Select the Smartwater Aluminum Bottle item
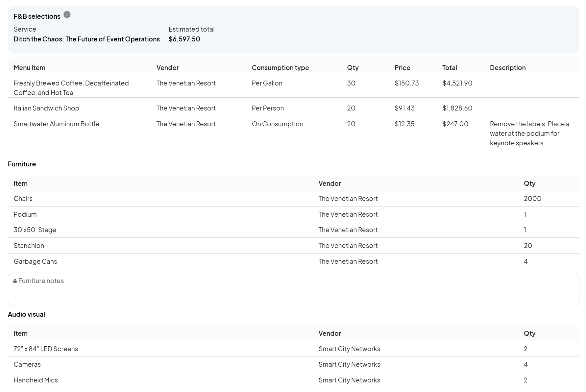The height and width of the screenshot is (392, 586). 56,124
